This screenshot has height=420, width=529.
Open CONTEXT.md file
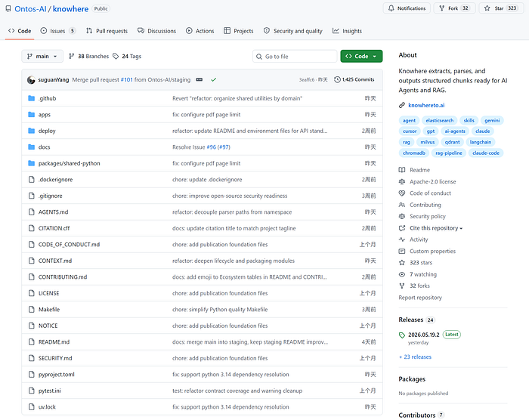point(55,261)
